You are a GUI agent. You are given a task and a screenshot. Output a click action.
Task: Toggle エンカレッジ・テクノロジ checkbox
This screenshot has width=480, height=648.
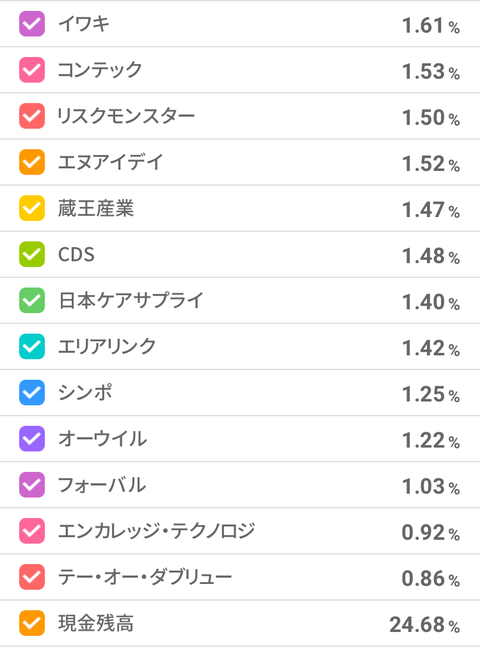[32, 531]
